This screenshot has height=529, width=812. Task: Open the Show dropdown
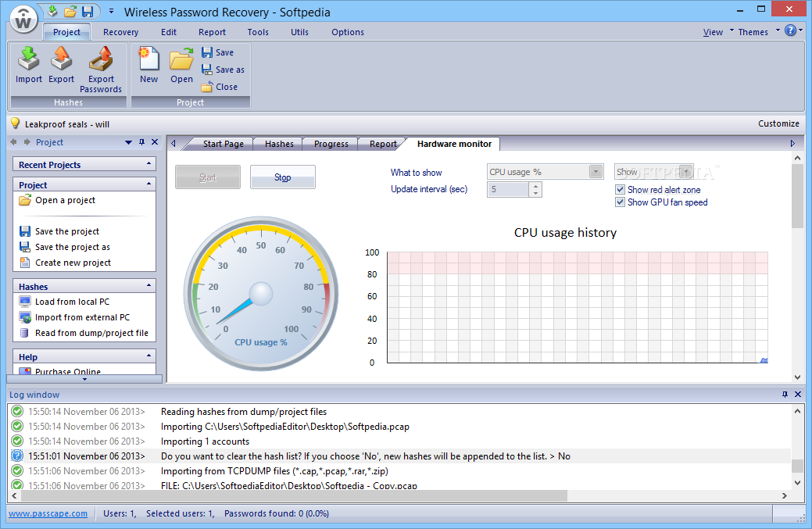pos(686,172)
